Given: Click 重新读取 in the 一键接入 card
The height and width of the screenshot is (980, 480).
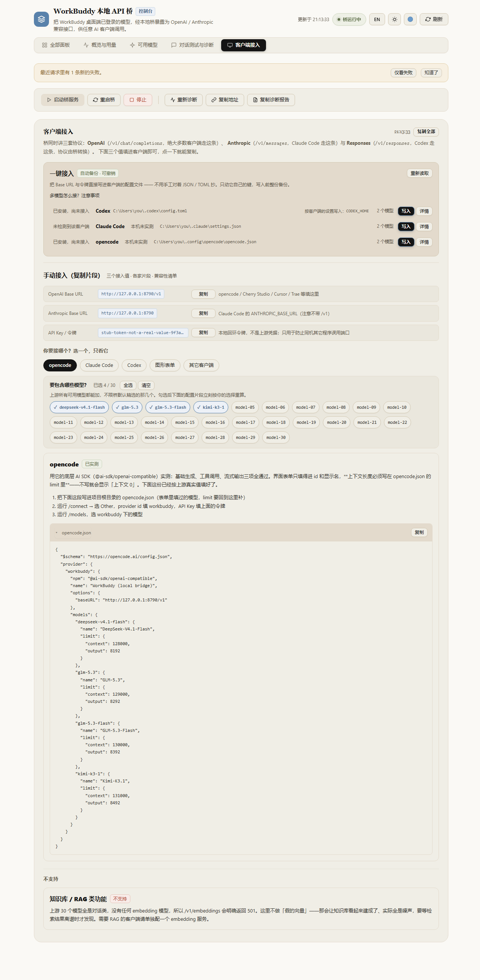Looking at the screenshot, I should [420, 173].
